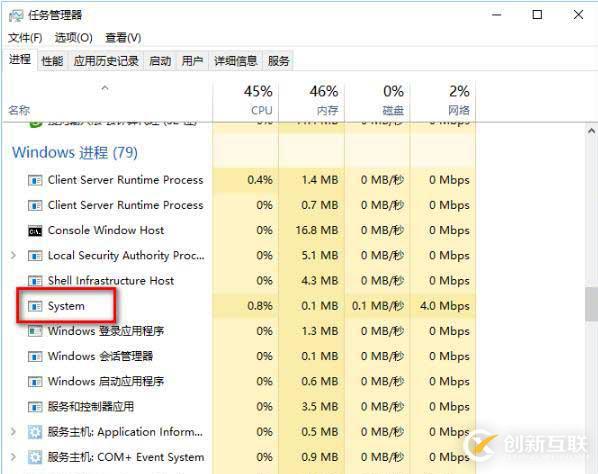The height and width of the screenshot is (474, 598).
Task: Click the Task Manager title bar icon
Action: (x=16, y=15)
